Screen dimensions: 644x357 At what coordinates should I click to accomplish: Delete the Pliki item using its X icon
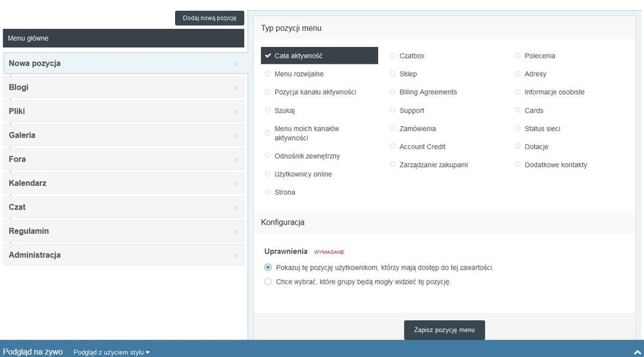pyautogui.click(x=236, y=112)
